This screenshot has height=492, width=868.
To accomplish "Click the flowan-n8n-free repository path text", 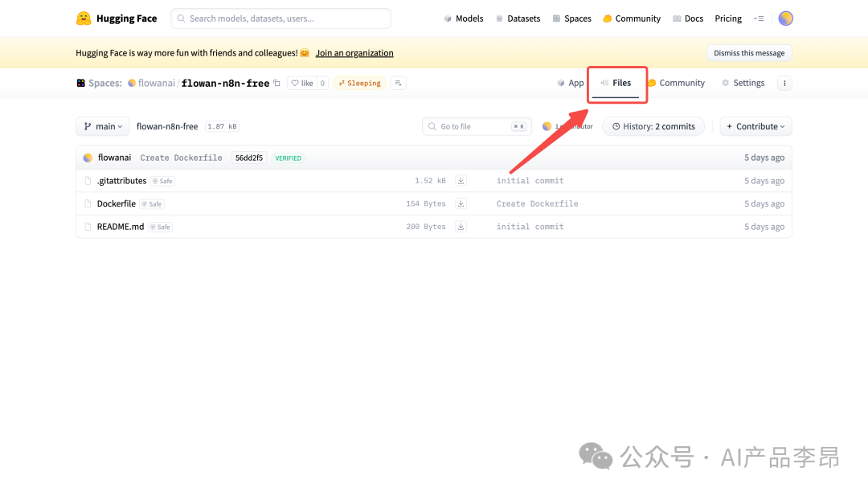I will (167, 126).
